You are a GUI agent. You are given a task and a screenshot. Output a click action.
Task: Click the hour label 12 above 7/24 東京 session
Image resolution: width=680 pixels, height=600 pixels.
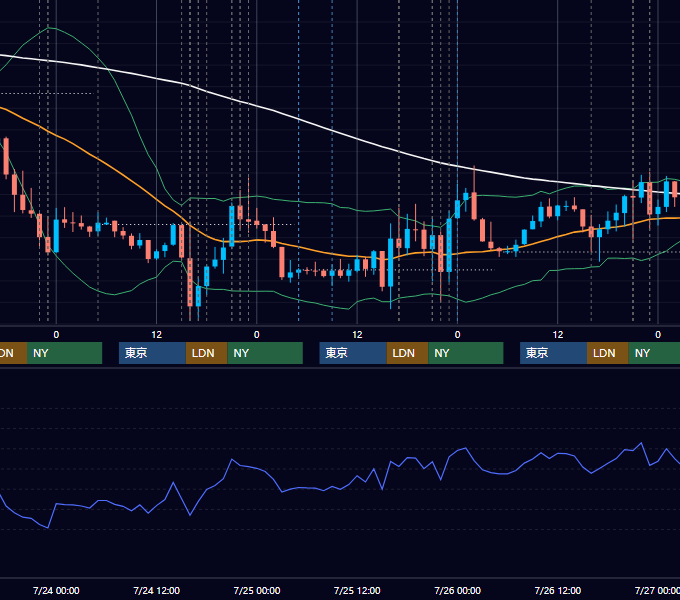coord(157,335)
